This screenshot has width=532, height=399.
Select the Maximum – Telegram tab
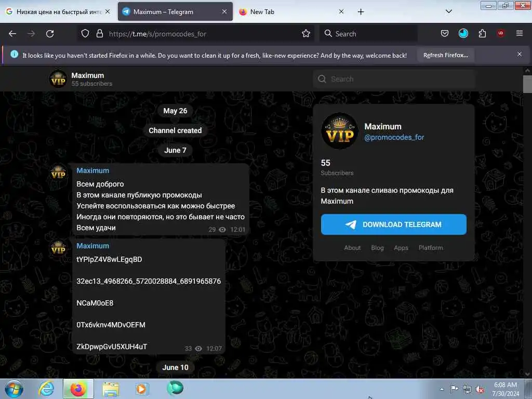pyautogui.click(x=175, y=11)
